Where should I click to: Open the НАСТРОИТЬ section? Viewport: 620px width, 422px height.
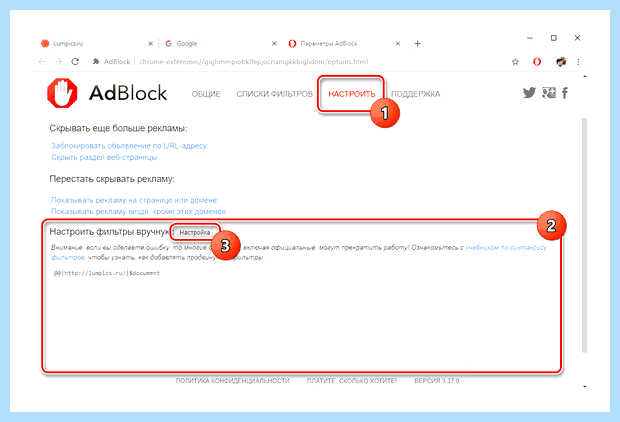pyautogui.click(x=352, y=94)
